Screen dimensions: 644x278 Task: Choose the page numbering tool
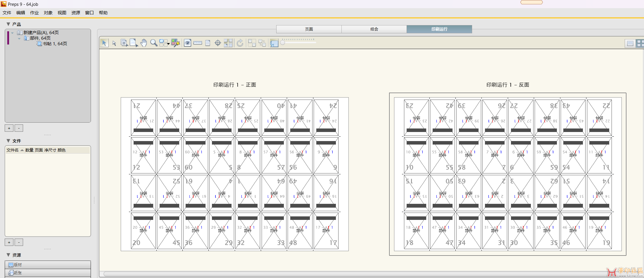click(124, 43)
